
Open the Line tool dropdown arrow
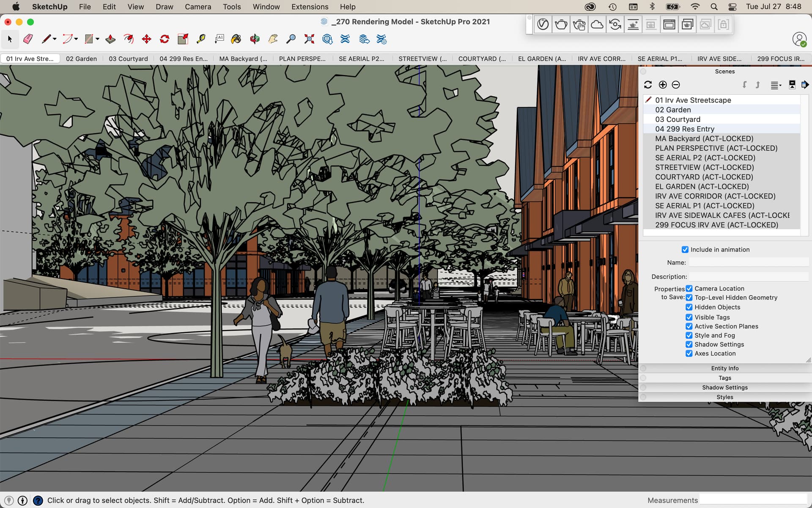[x=55, y=39]
